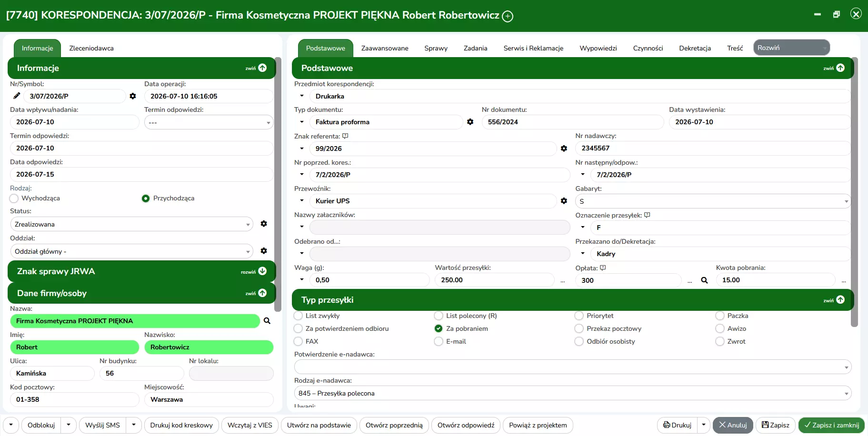868x436 pixels.
Task: Check Paczka shipment type
Action: [720, 316]
